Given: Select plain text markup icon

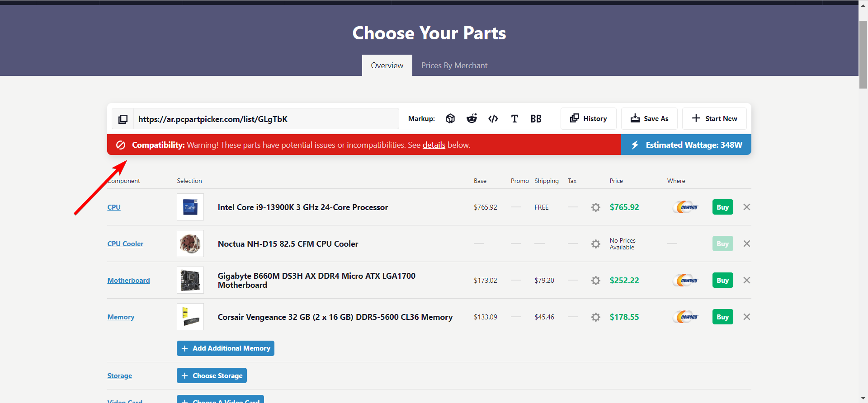Looking at the screenshot, I should pyautogui.click(x=514, y=118).
